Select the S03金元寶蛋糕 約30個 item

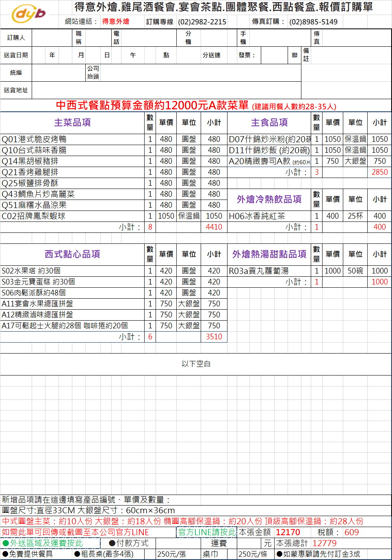tap(73, 282)
